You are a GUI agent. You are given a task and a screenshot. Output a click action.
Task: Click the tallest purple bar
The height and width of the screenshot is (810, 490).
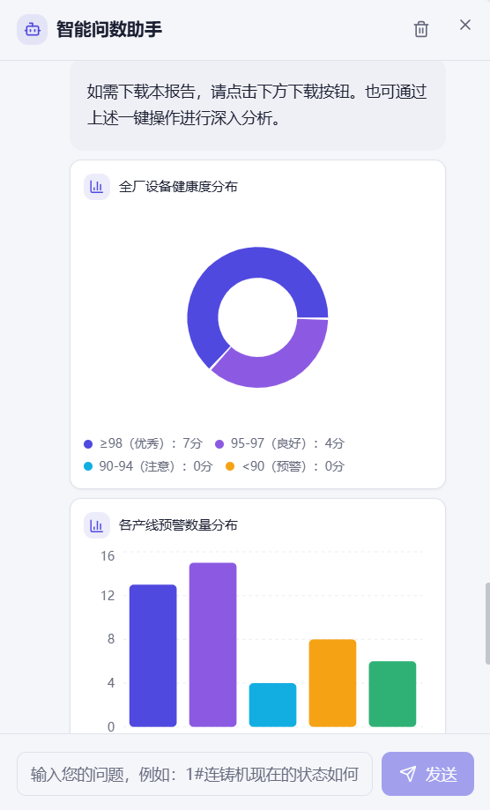click(x=213, y=645)
